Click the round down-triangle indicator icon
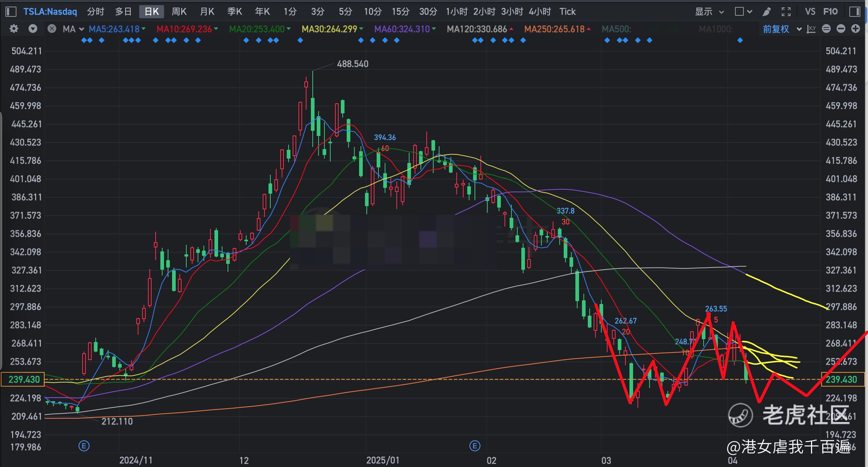 [33, 29]
